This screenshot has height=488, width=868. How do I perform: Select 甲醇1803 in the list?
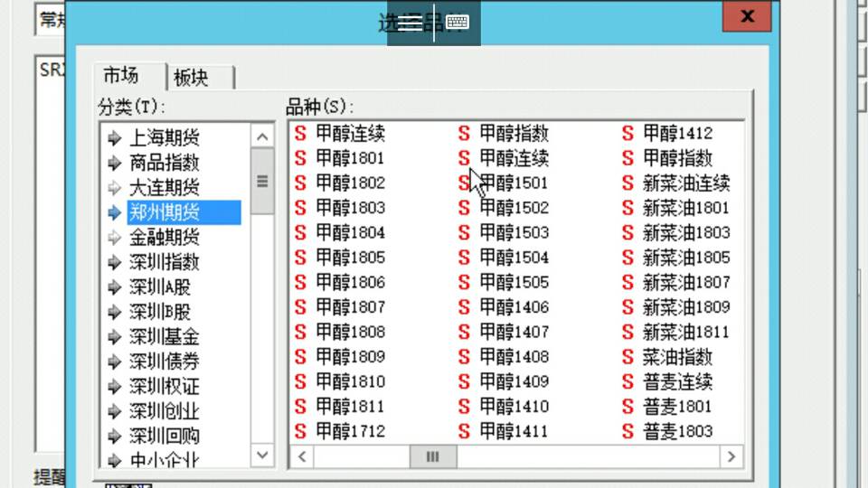[350, 208]
